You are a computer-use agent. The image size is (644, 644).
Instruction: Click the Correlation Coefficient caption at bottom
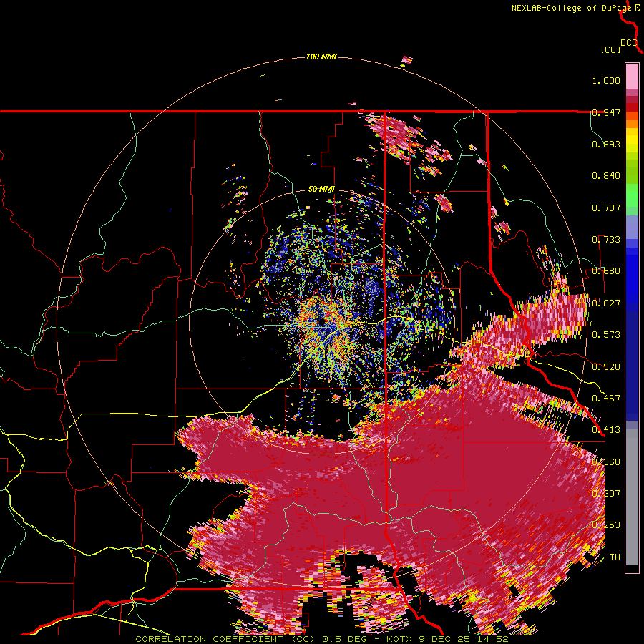coord(321,639)
